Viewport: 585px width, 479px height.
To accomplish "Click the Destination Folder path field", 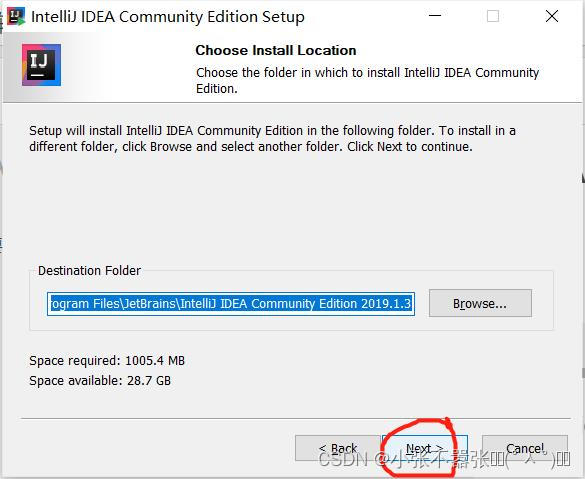I will pyautogui.click(x=231, y=304).
